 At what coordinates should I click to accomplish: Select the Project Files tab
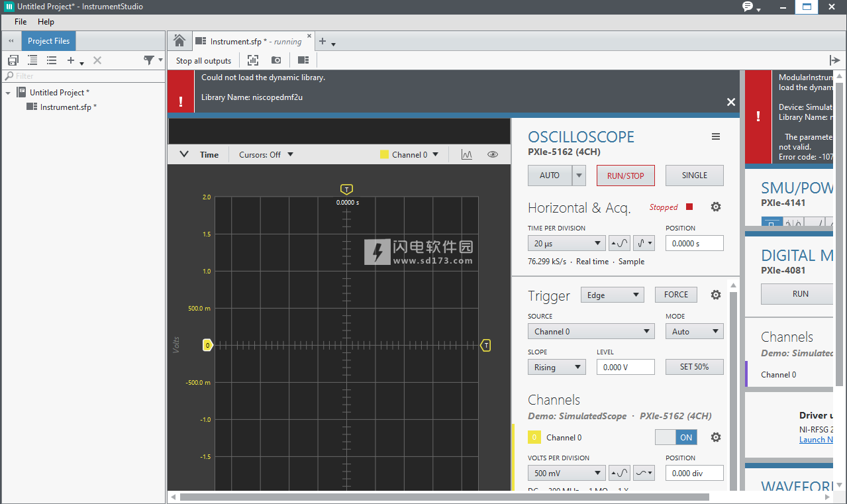(49, 41)
